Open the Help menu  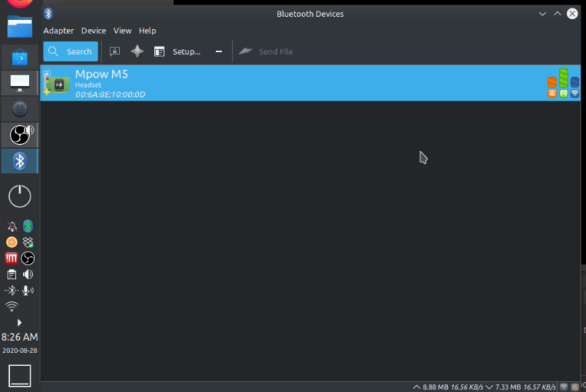(x=147, y=31)
